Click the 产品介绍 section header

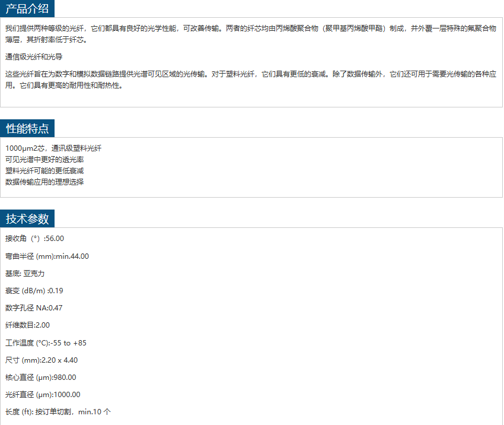27,8
